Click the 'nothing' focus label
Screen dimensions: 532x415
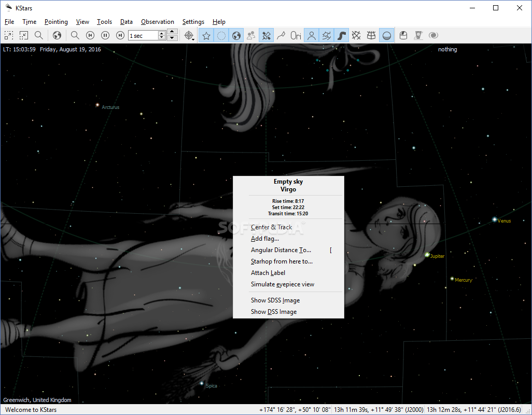(447, 49)
